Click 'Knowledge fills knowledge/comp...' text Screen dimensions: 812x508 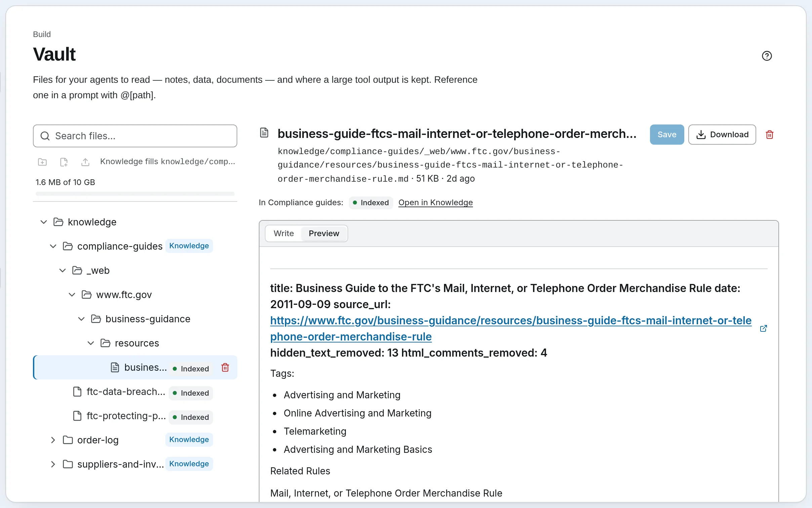(168, 161)
